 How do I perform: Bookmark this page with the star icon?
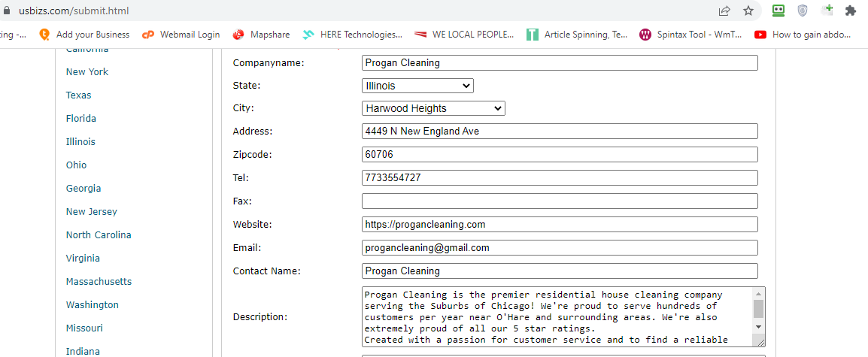click(x=748, y=11)
